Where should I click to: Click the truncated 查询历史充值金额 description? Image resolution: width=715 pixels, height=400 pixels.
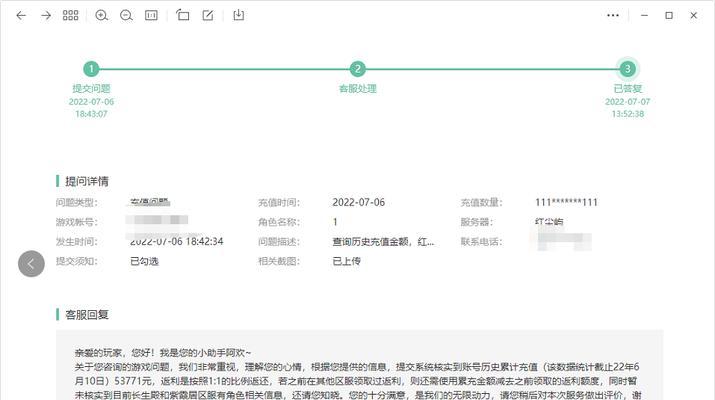pos(383,242)
